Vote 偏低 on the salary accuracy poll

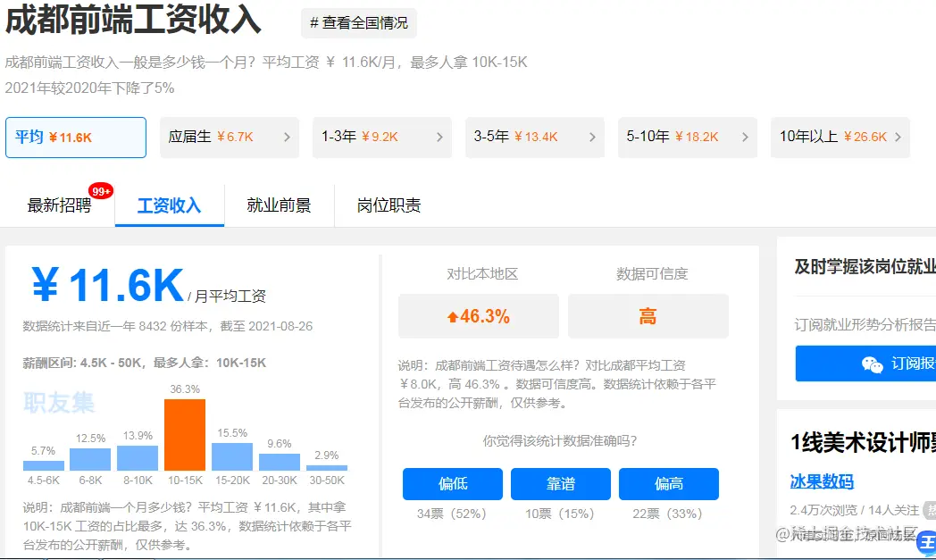click(x=452, y=484)
